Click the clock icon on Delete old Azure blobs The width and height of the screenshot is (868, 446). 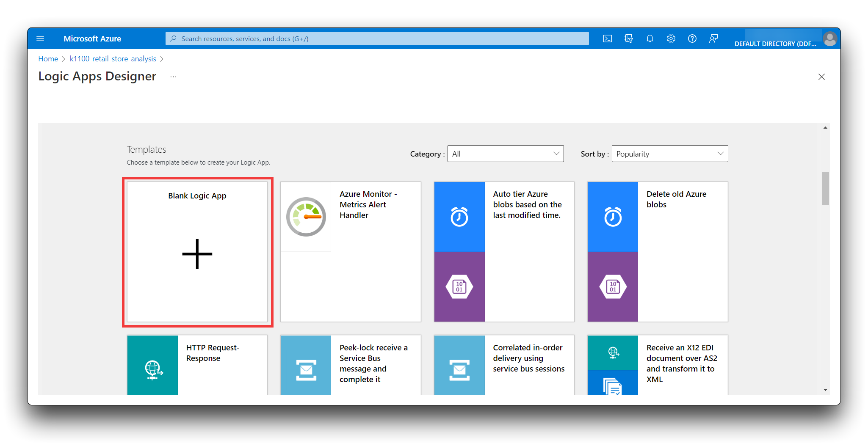pyautogui.click(x=613, y=217)
